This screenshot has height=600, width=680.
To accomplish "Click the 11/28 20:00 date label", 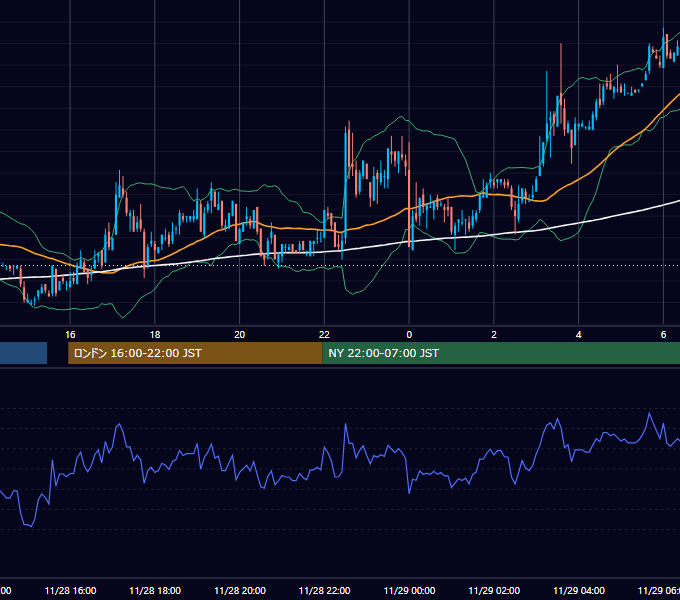I will point(240,590).
